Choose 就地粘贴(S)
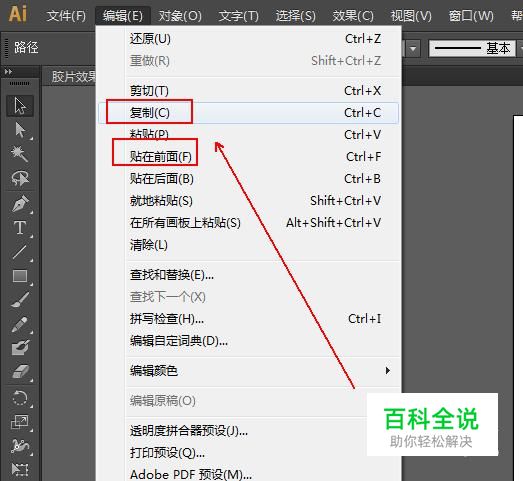 pyautogui.click(x=248, y=201)
